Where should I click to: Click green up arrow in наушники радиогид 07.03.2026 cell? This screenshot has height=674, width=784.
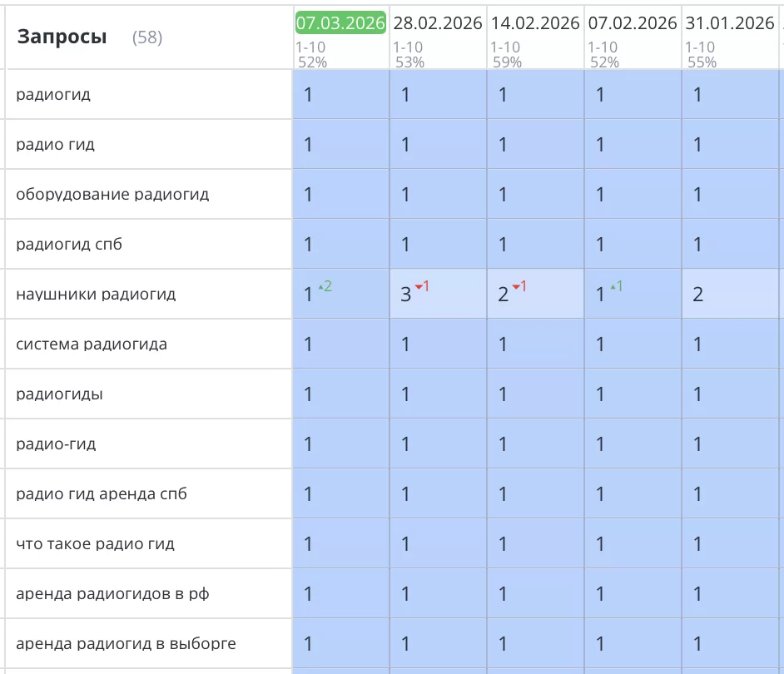(x=321, y=287)
